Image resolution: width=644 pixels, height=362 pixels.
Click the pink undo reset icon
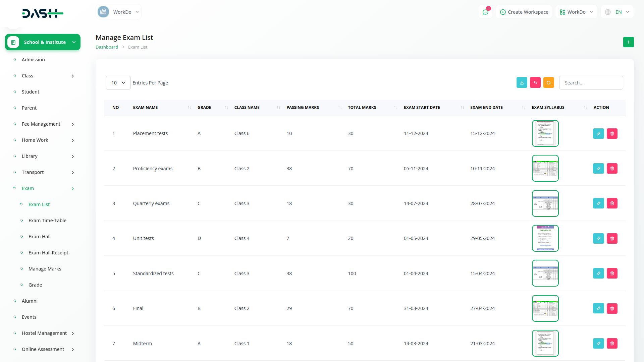click(x=535, y=83)
